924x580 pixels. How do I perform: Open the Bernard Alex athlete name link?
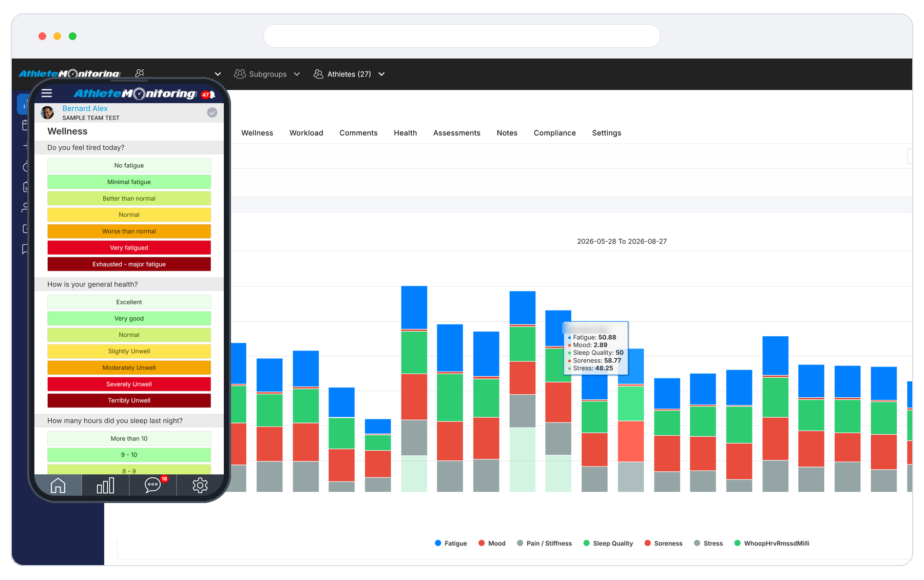pyautogui.click(x=85, y=108)
